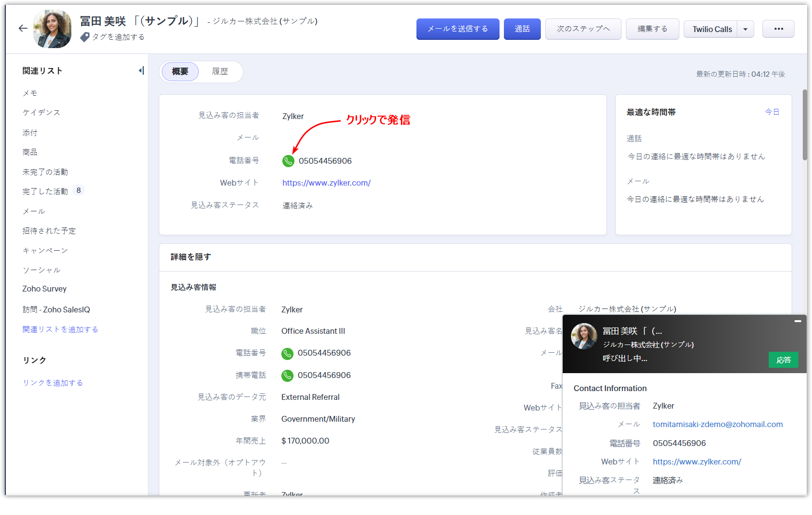Viewport: 812px width, 515px height.
Task: Open 商品 in the related list
Action: pyautogui.click(x=30, y=152)
